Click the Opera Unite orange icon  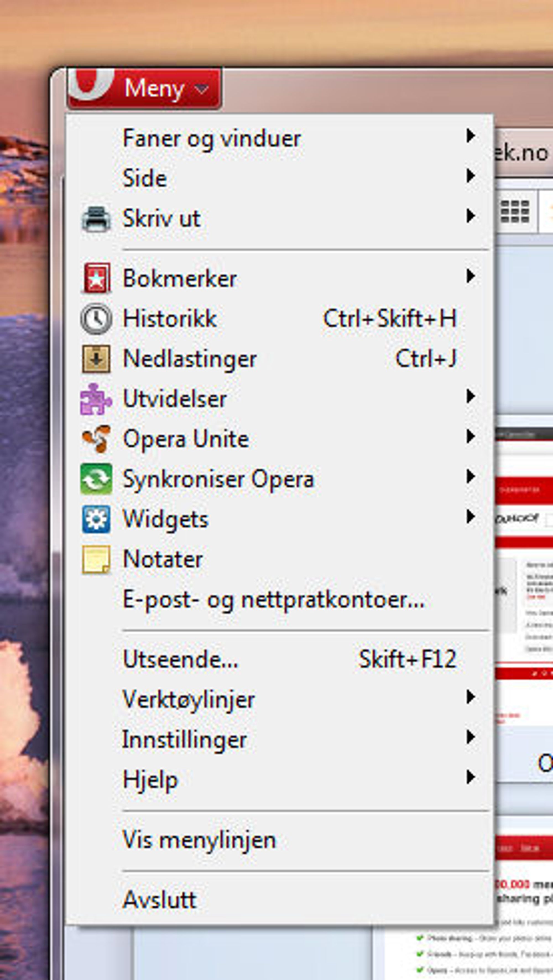point(96,439)
